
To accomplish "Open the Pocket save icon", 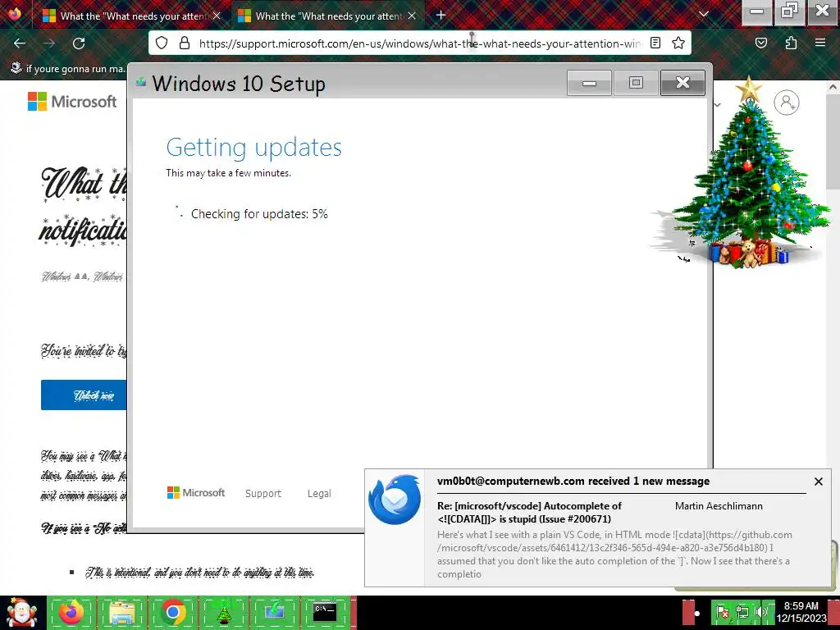I will [x=761, y=43].
